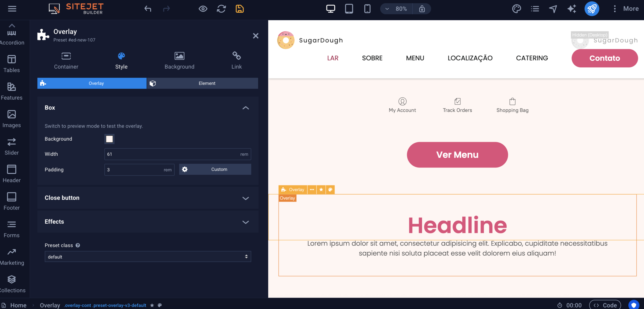Viewport: 644px width, 309px height.
Task: Switch to mobile phone view
Action: click(367, 9)
